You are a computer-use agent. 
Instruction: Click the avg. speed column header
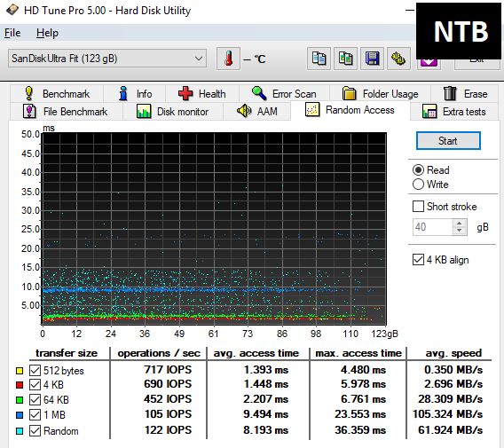click(x=453, y=353)
